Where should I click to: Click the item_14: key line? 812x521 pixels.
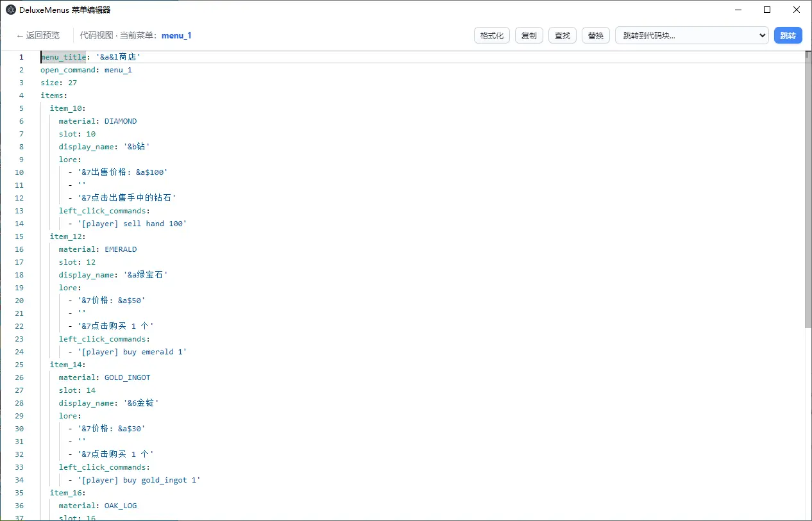[x=68, y=365]
